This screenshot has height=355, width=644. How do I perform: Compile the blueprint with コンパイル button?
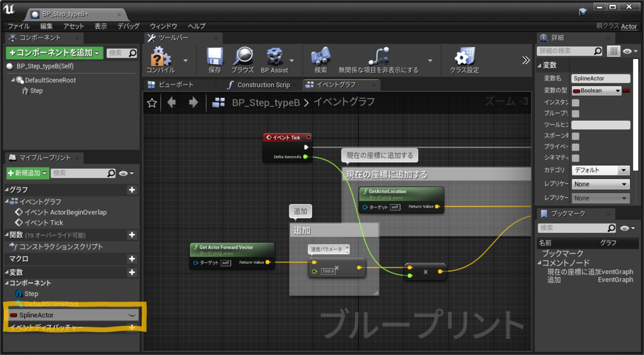pos(160,60)
